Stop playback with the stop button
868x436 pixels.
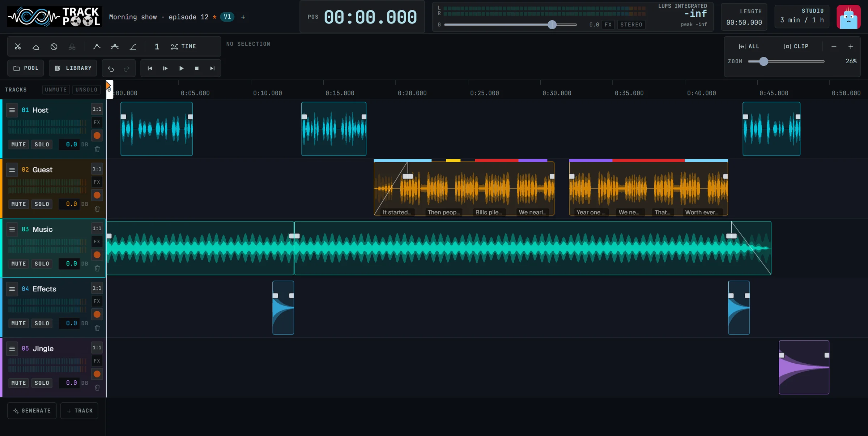point(197,68)
